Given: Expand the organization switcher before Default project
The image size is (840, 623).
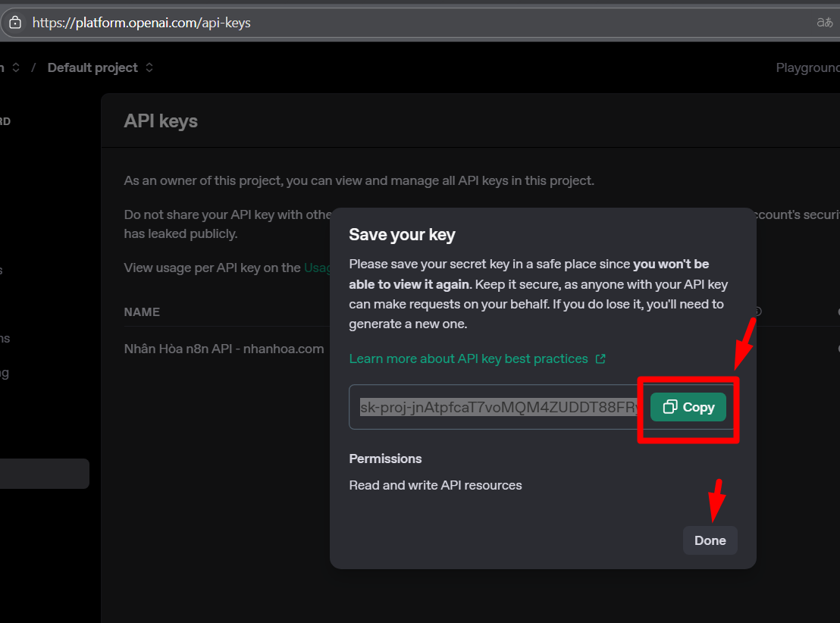Looking at the screenshot, I should click(x=15, y=67).
